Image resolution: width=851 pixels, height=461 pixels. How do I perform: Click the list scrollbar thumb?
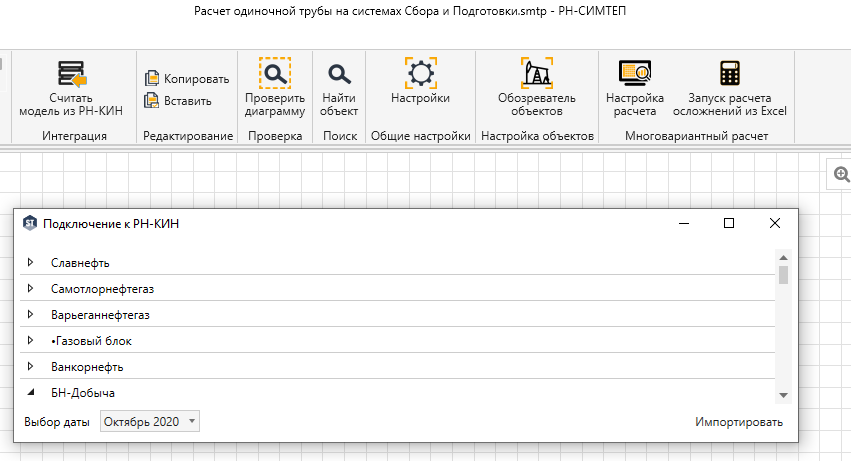coord(783,275)
